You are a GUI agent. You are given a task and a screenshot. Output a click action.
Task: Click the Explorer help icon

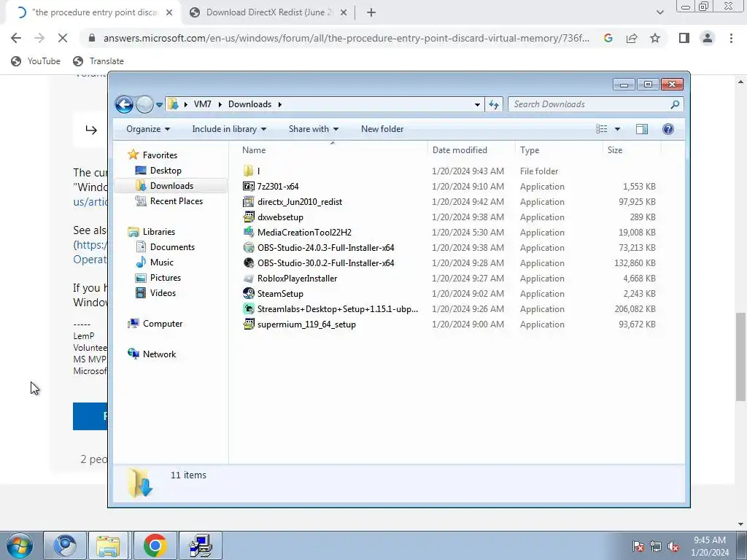click(668, 129)
